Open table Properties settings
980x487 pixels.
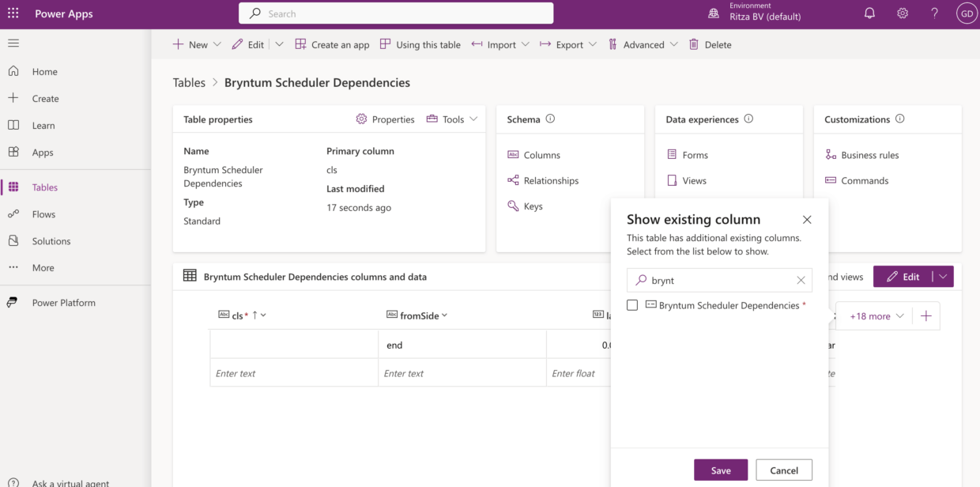tap(386, 119)
